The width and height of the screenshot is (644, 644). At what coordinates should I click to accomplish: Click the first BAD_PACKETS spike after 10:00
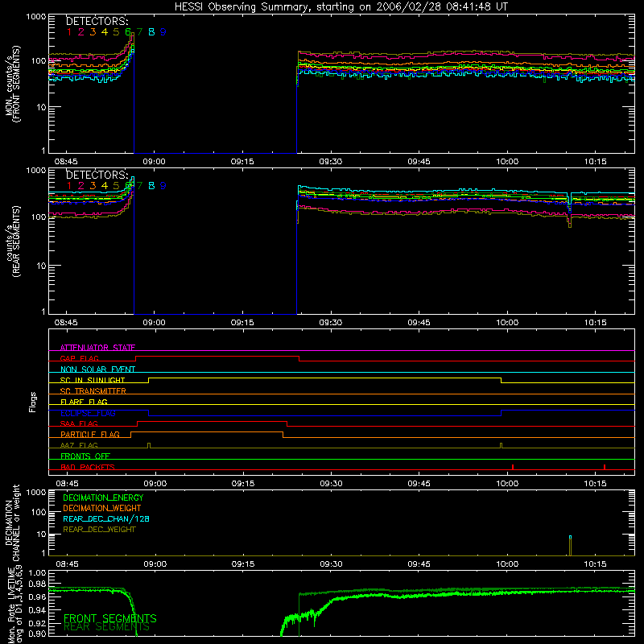point(513,467)
